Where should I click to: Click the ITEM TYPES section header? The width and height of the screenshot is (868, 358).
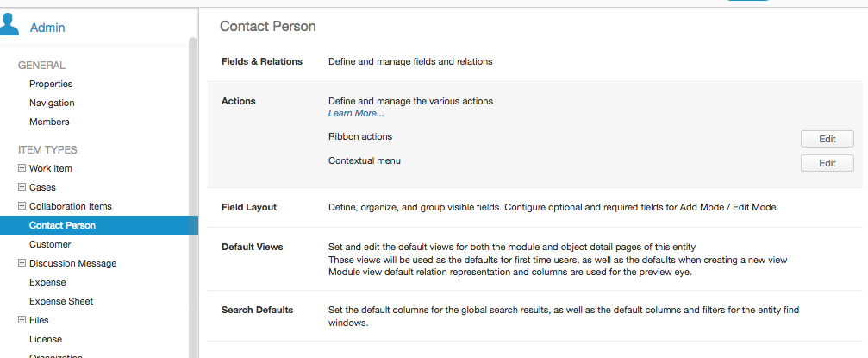coord(47,149)
